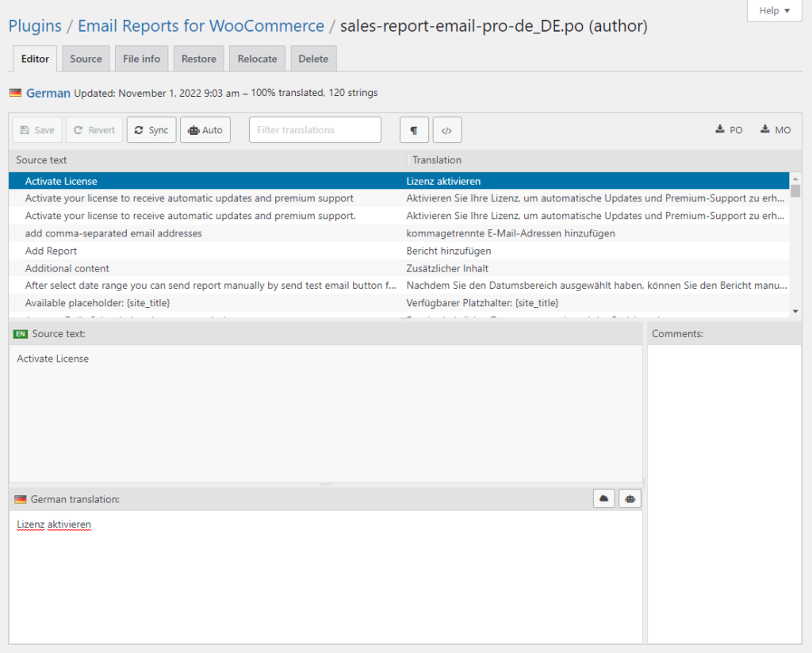Download the PO file

[x=728, y=129]
